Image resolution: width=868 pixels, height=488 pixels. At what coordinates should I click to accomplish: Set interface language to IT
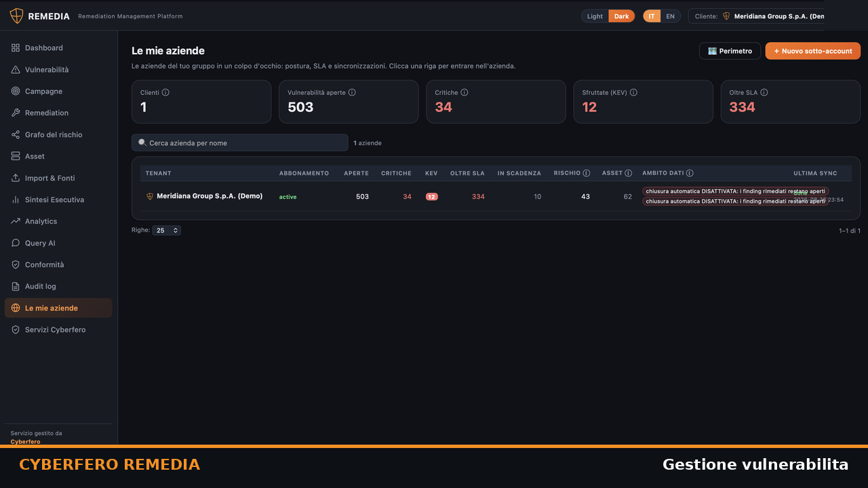pos(652,16)
